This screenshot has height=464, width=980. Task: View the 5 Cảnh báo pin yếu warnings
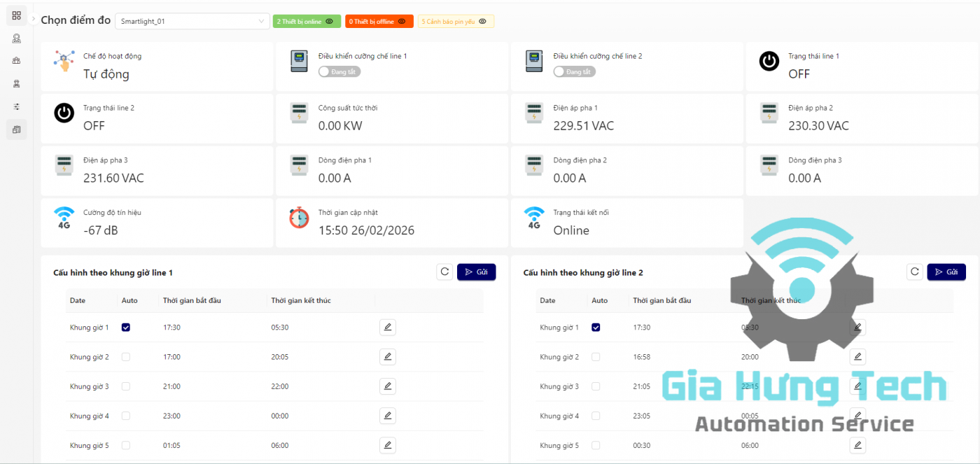point(456,22)
